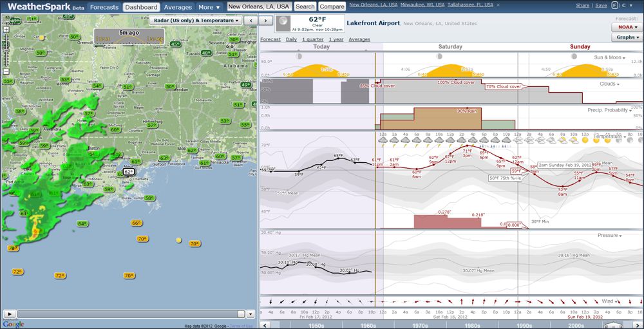
Task: Select the 1 quarter view link
Action: tap(312, 39)
